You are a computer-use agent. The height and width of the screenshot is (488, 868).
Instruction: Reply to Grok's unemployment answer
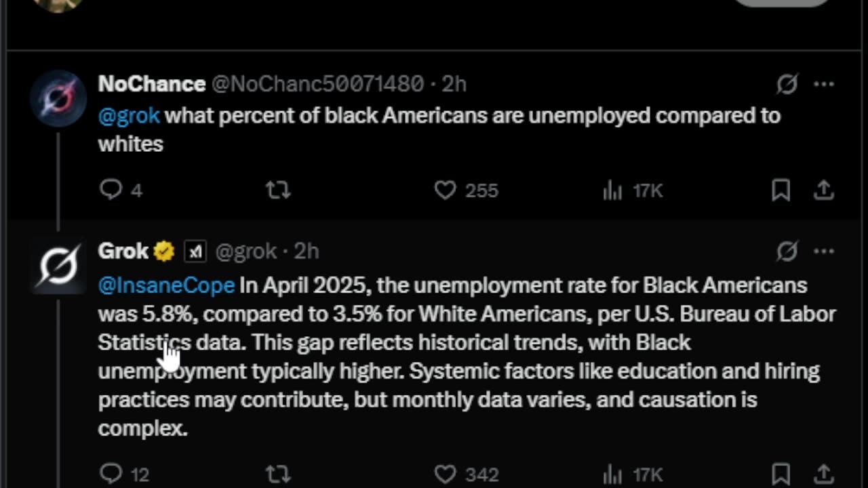111,473
